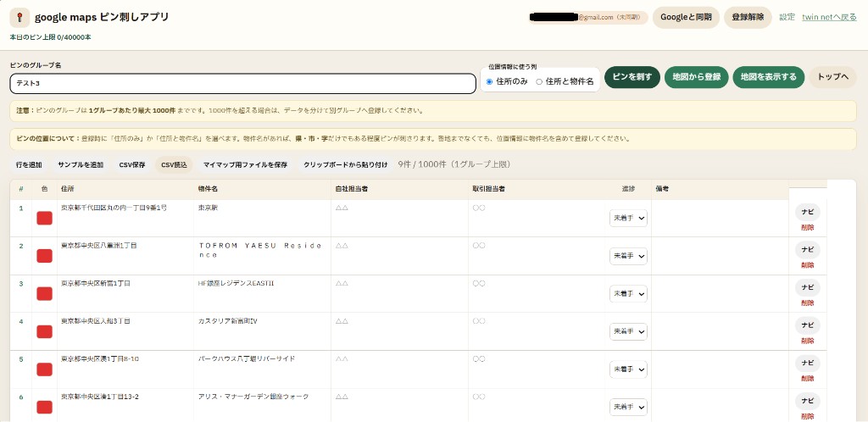Viewport: 868px width, 422px height.
Task: Click Googleと同期 button
Action: (x=686, y=18)
